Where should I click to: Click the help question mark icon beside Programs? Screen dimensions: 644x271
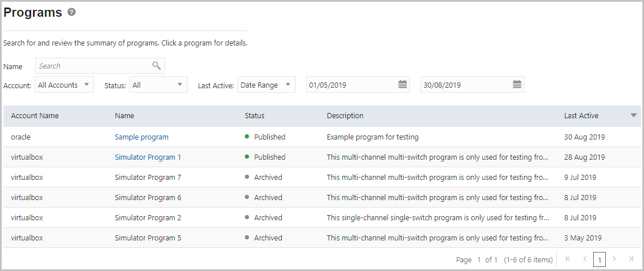pos(72,12)
